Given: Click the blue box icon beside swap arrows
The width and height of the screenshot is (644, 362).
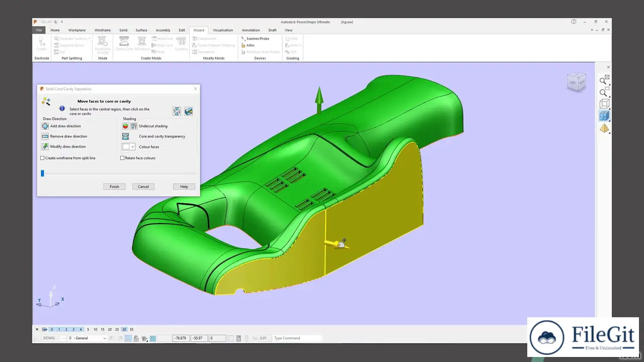Looking at the screenshot, I should click(188, 111).
